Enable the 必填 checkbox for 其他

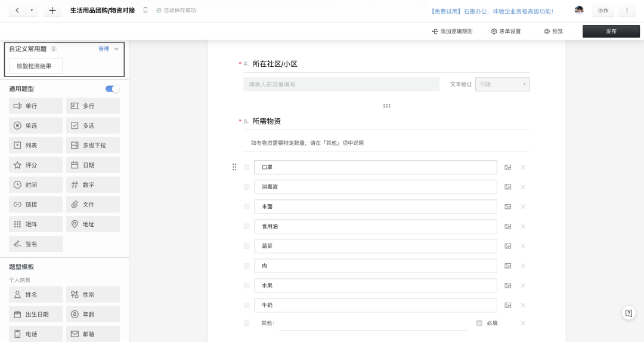pyautogui.click(x=479, y=323)
